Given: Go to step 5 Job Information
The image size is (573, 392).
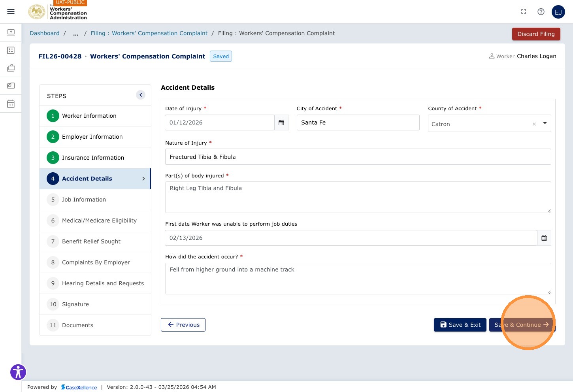Looking at the screenshot, I should [95, 200].
